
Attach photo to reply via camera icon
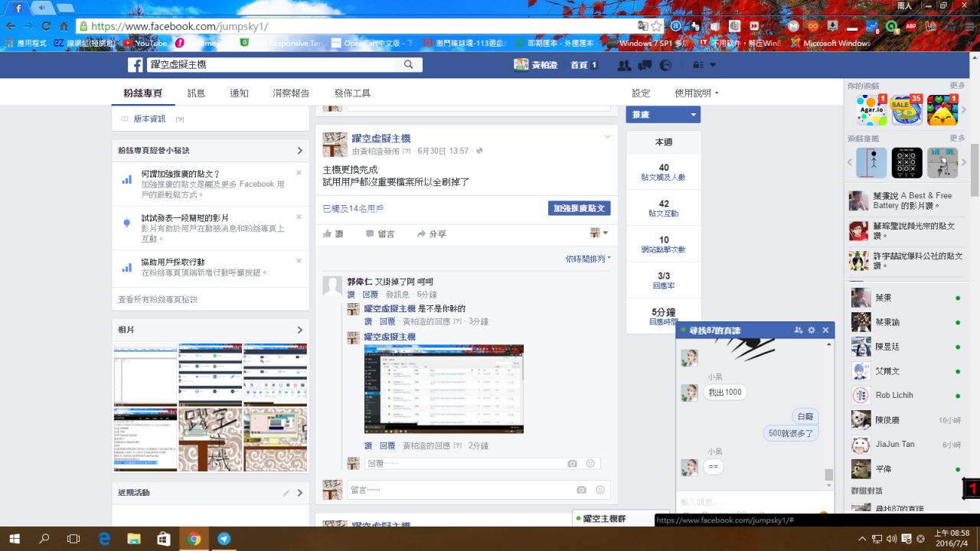tap(573, 464)
